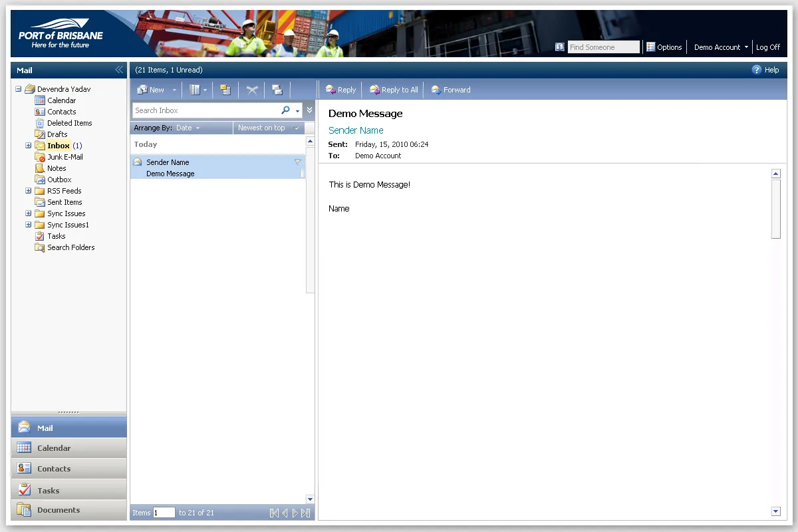Open Options in the header

click(664, 47)
